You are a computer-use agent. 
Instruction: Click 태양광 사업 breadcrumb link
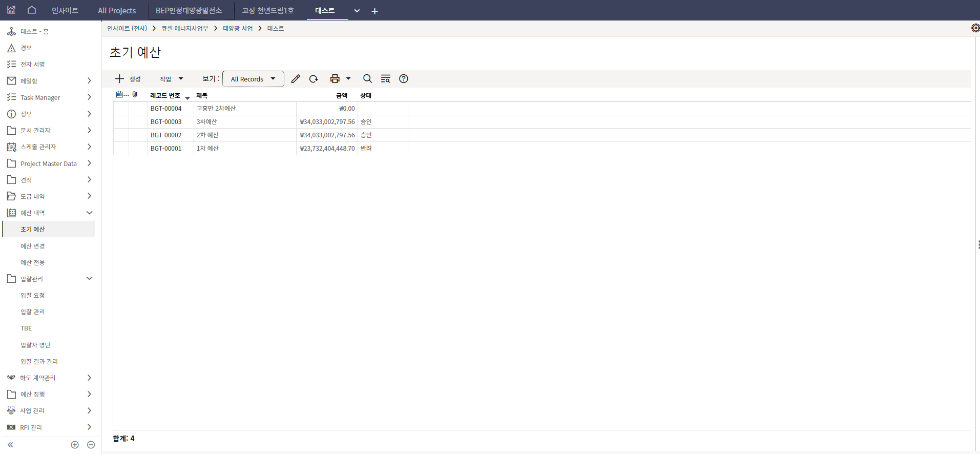click(238, 29)
